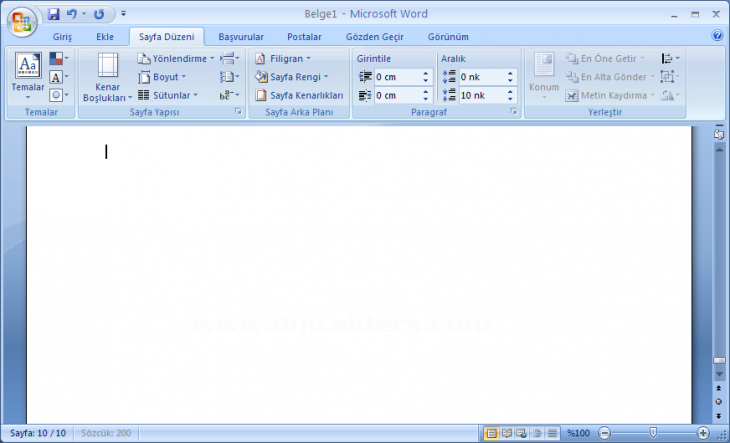Switch to Outline view
Image resolution: width=730 pixels, height=443 pixels.
pos(537,433)
